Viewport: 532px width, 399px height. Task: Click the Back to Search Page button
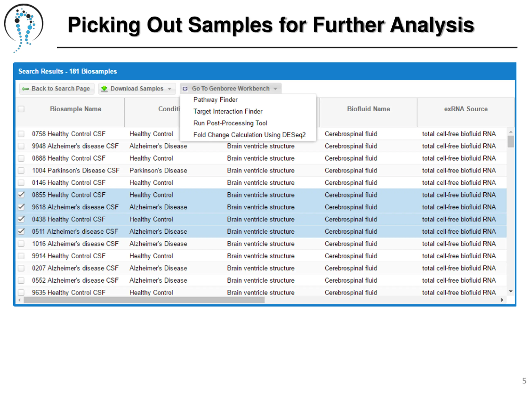(57, 89)
